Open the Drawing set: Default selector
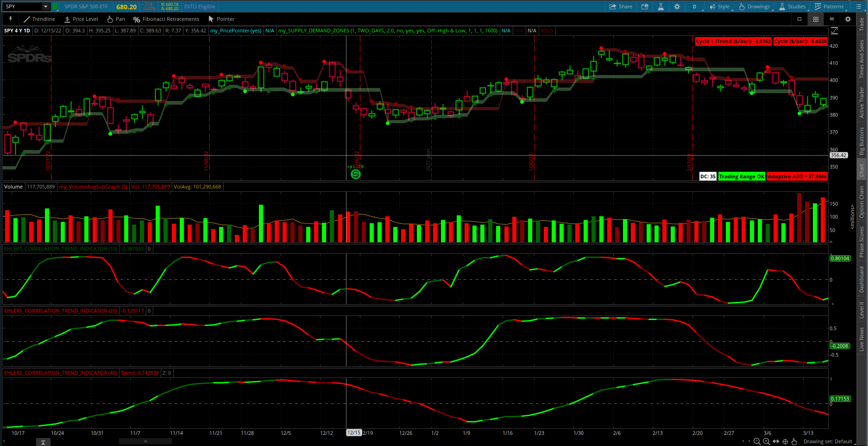 click(828, 441)
